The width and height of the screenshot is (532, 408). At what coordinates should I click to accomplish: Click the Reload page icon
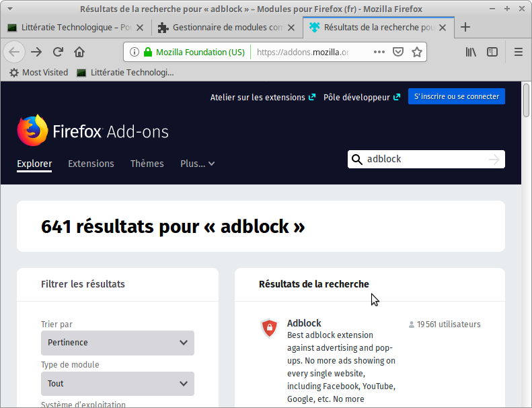point(58,52)
